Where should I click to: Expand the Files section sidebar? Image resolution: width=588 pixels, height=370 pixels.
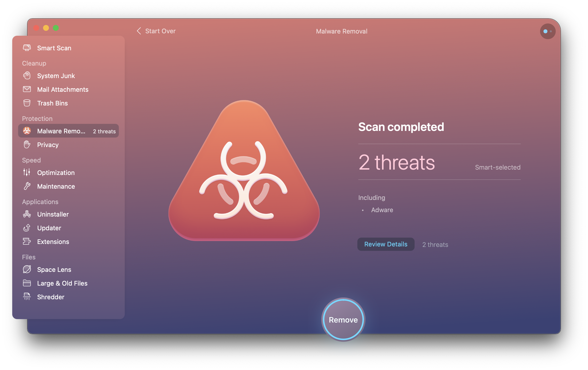tap(29, 256)
